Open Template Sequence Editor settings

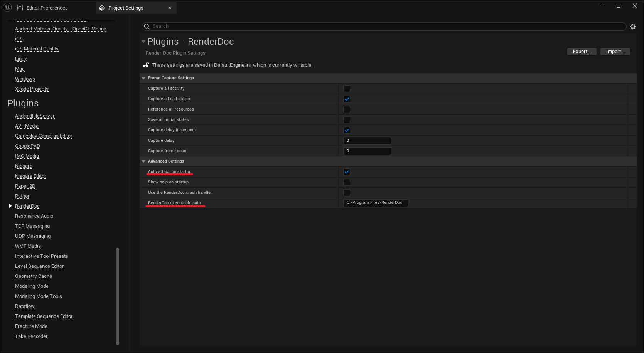[44, 316]
